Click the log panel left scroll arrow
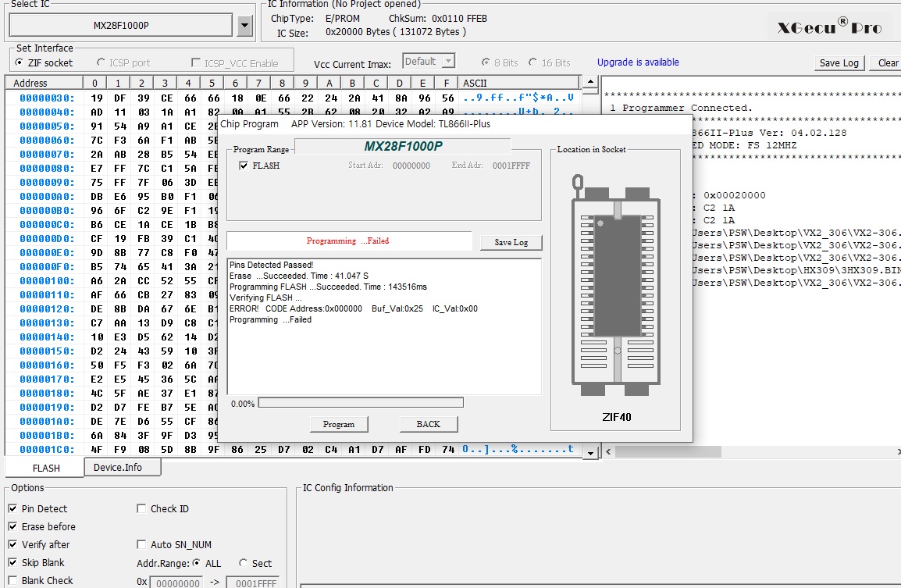This screenshot has width=901, height=588. click(607, 451)
